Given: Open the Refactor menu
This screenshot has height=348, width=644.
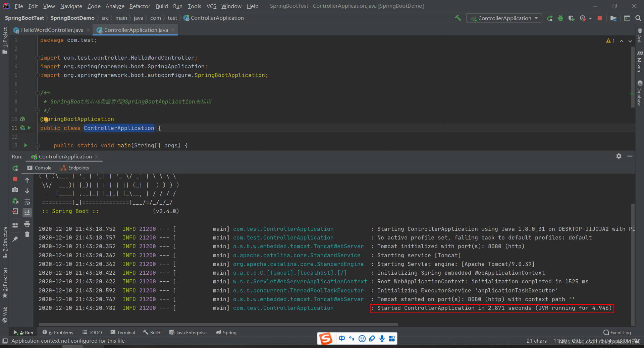Looking at the screenshot, I should (140, 6).
